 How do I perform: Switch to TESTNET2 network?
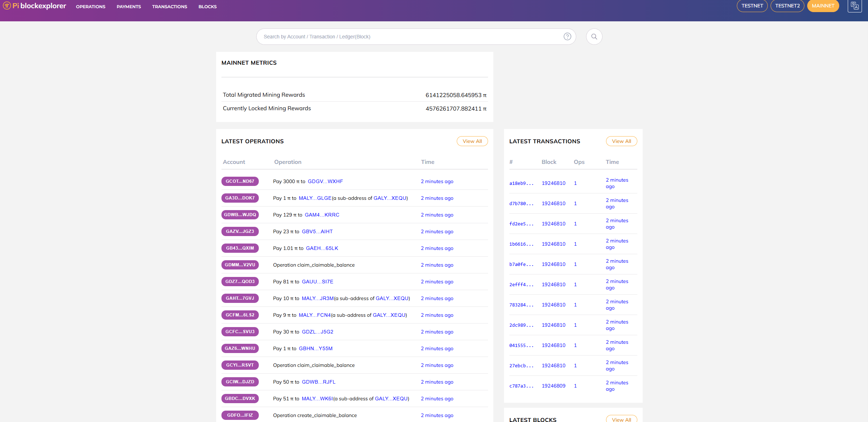pos(787,6)
